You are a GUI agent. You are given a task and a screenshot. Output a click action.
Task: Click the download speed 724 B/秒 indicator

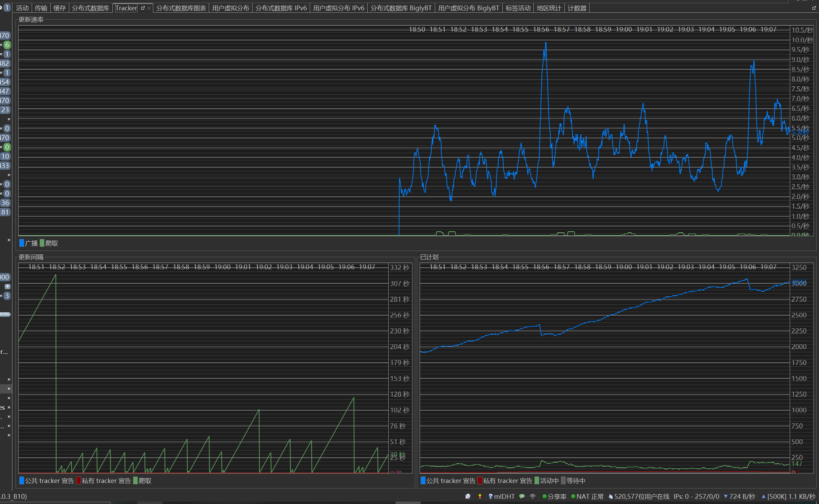[739, 496]
